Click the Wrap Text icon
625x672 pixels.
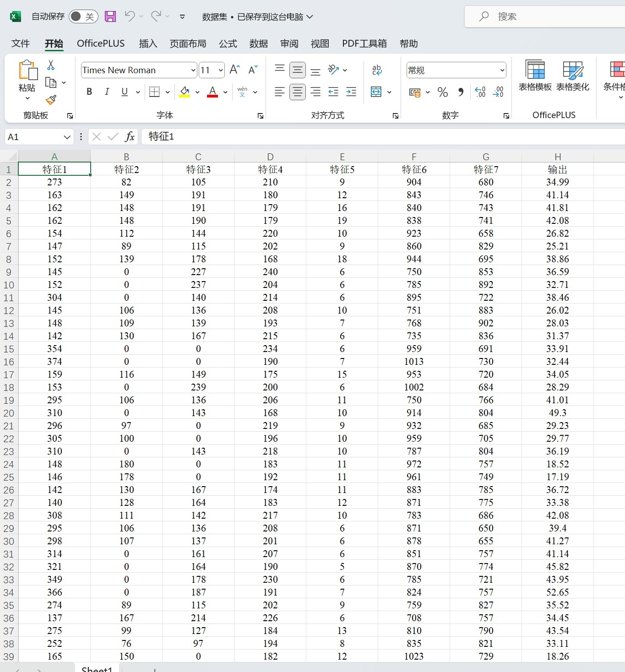click(377, 70)
